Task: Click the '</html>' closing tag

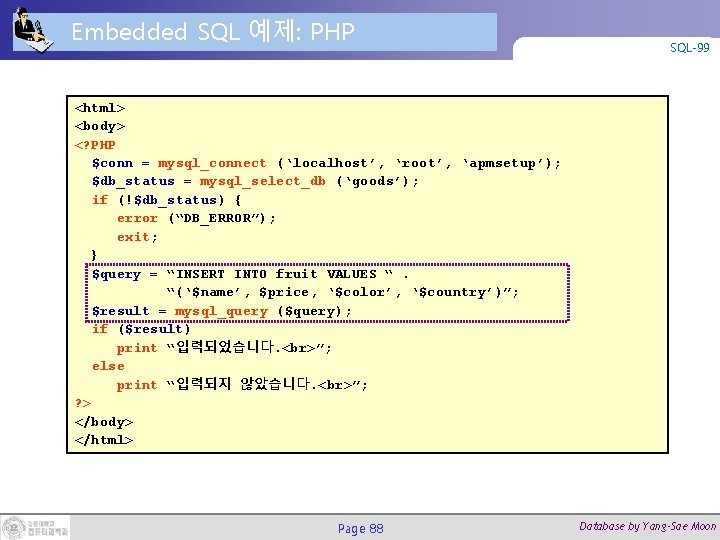Action: click(104, 440)
